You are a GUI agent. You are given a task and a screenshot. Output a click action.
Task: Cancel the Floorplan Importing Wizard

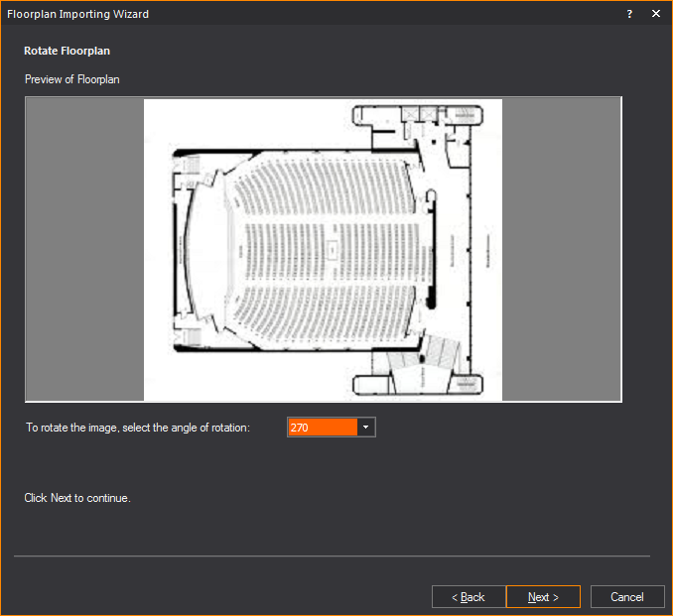click(627, 597)
